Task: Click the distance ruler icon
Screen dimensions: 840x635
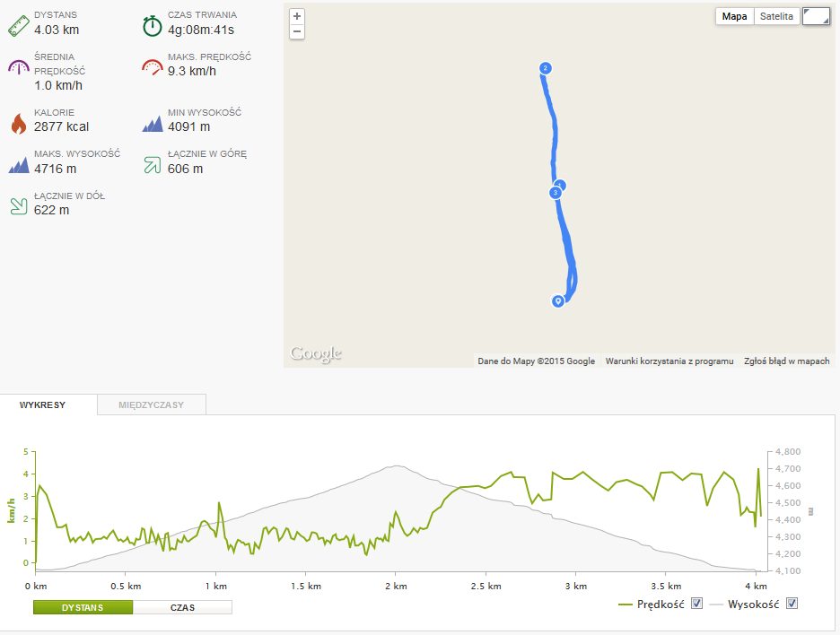Action: 19,26
